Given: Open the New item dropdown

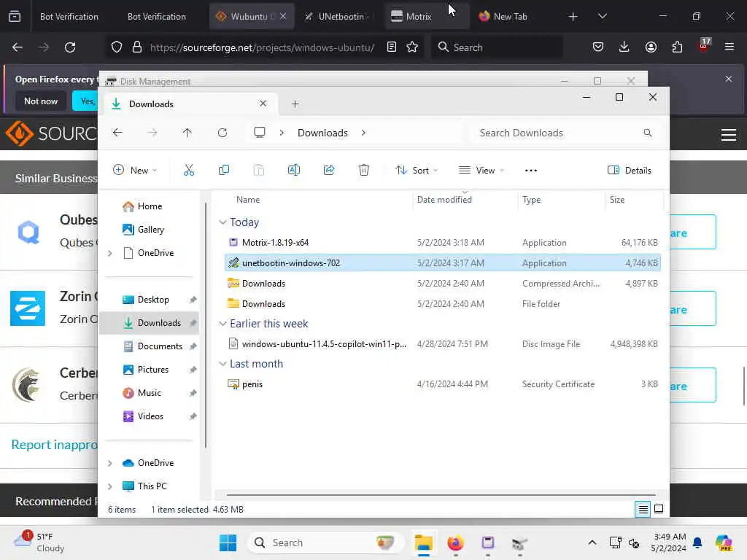Looking at the screenshot, I should 135,170.
